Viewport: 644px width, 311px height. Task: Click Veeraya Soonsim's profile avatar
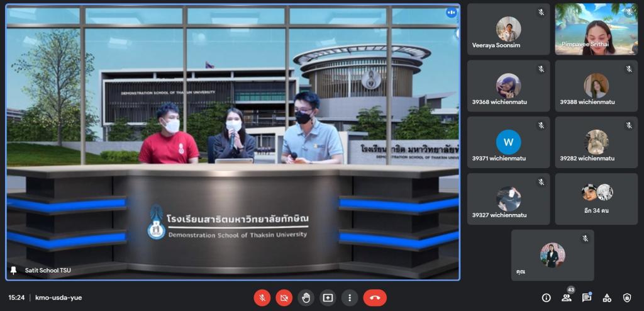(x=508, y=29)
